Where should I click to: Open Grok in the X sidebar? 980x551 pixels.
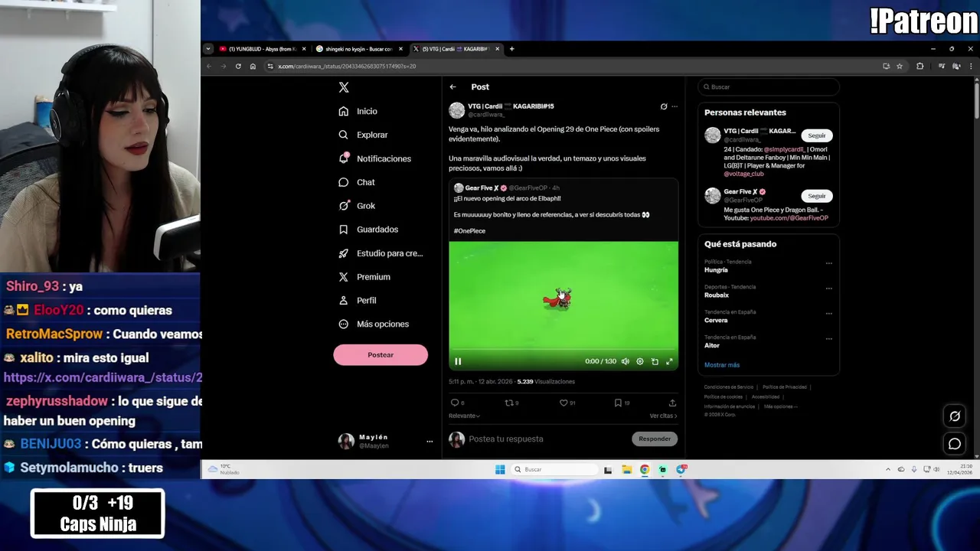pyautogui.click(x=357, y=206)
